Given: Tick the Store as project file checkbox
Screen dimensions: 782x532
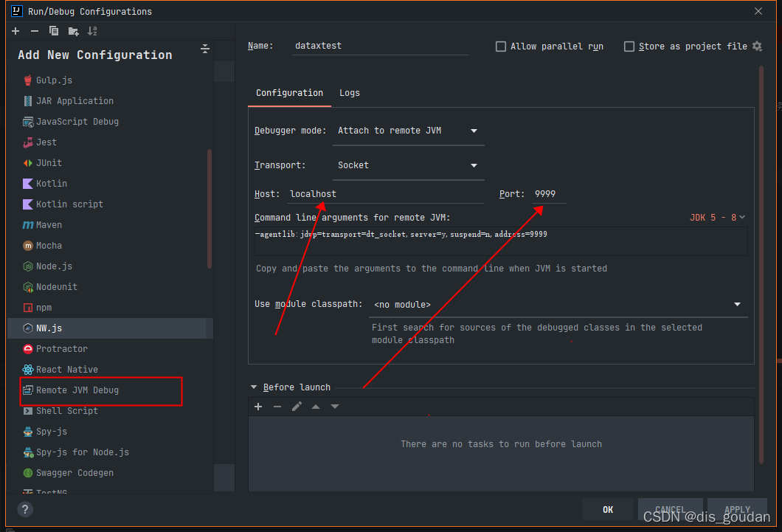Looking at the screenshot, I should click(629, 46).
